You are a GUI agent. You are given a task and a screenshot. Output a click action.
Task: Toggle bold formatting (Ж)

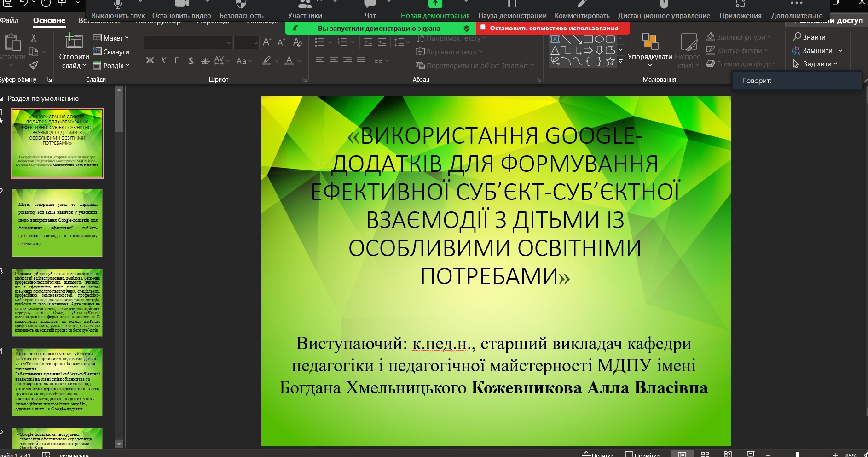point(150,61)
